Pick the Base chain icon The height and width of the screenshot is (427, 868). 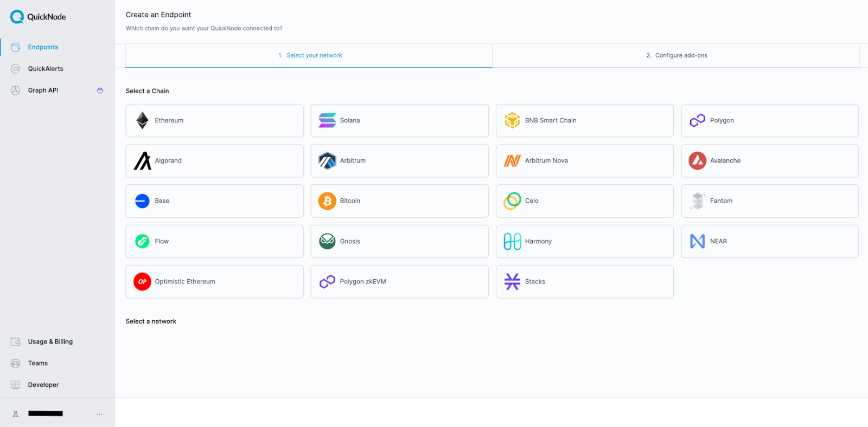click(142, 201)
